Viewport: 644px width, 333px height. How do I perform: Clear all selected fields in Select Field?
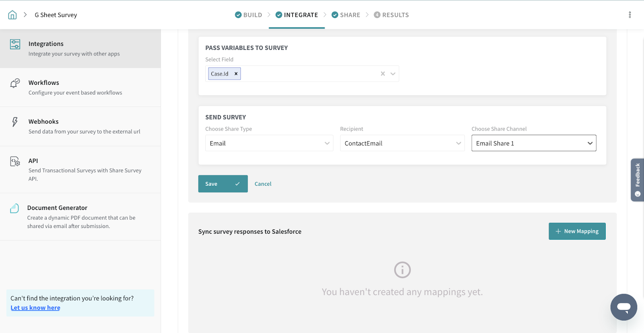(x=383, y=74)
